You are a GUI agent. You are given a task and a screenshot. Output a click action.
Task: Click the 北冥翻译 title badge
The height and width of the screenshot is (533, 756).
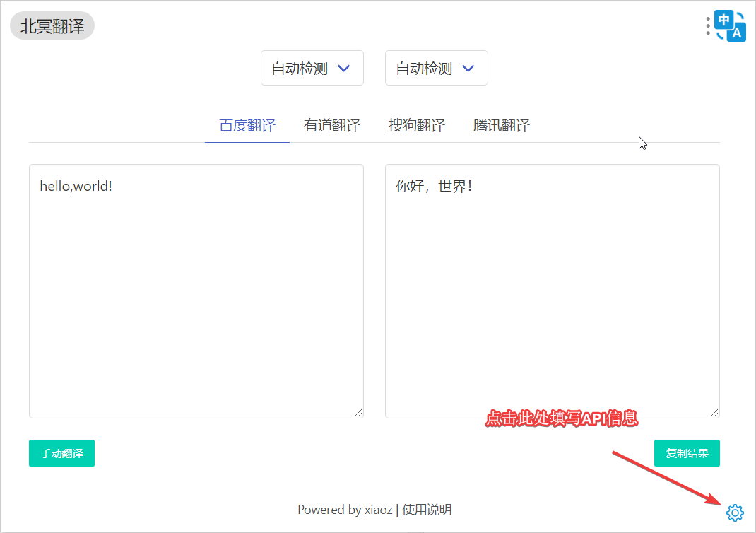[52, 26]
